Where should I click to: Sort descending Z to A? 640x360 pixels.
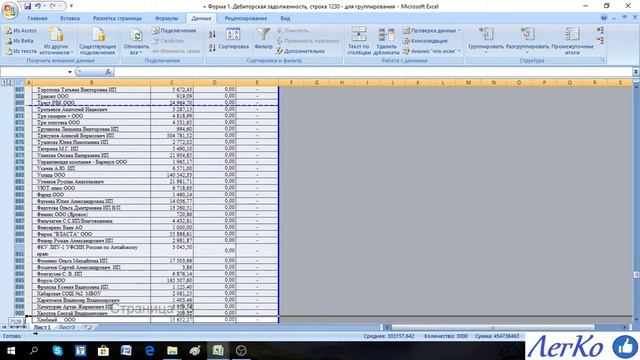[212, 48]
